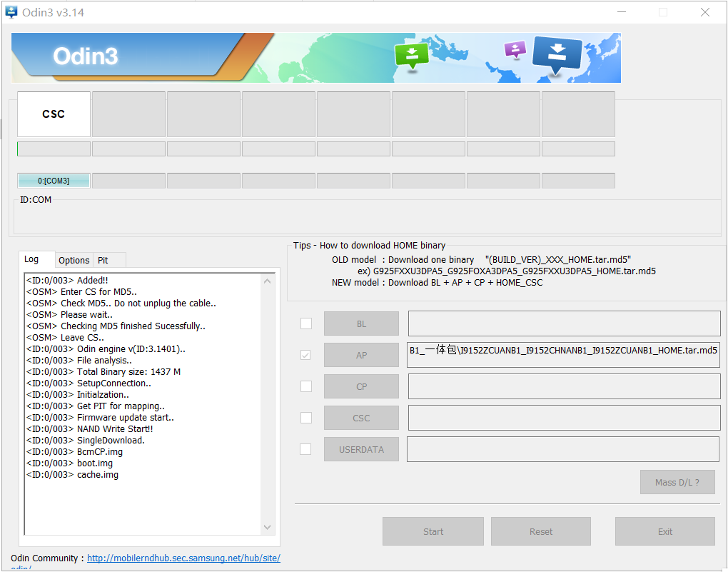This screenshot has width=728, height=572.
Task: Click the log scrollbar down arrow
Action: tap(267, 527)
